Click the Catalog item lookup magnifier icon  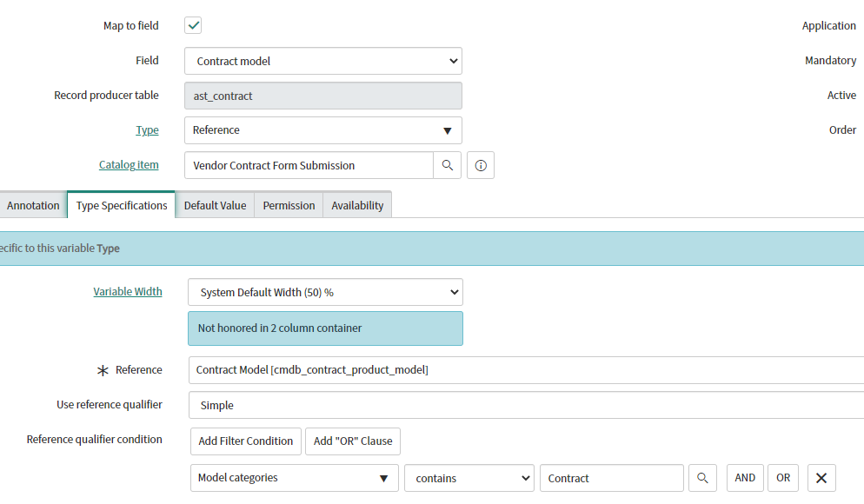pyautogui.click(x=447, y=165)
